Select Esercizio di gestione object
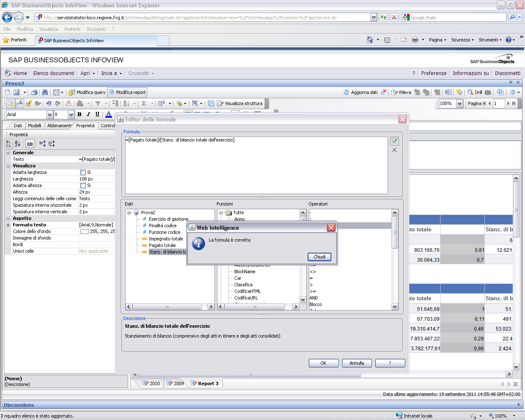This screenshot has height=420, width=525. (169, 219)
